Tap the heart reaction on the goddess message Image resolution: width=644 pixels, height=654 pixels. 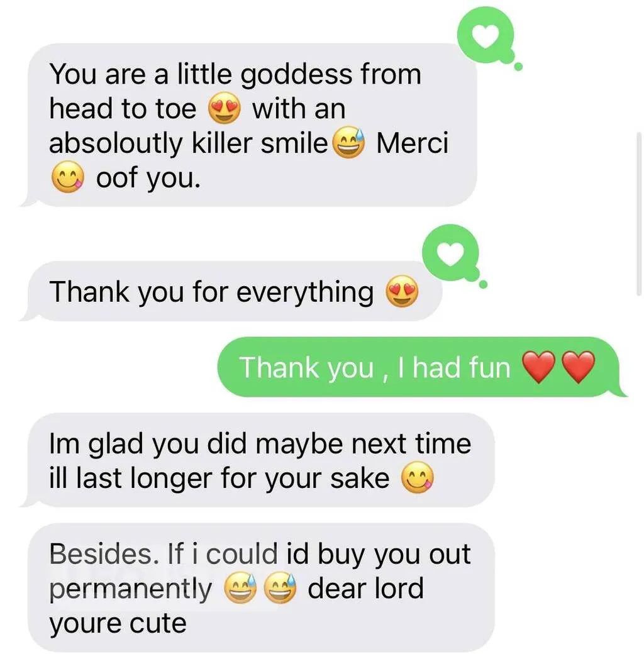point(486,35)
